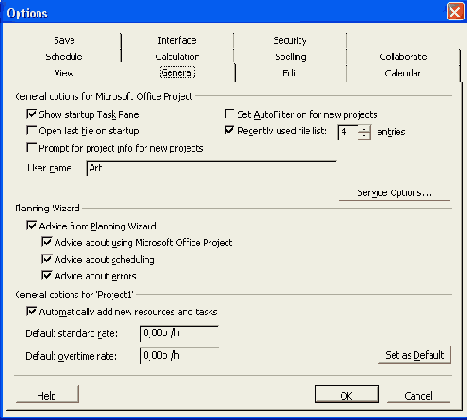This screenshot has height=420, width=467.
Task: Open the Calendar tab
Action: tap(403, 73)
